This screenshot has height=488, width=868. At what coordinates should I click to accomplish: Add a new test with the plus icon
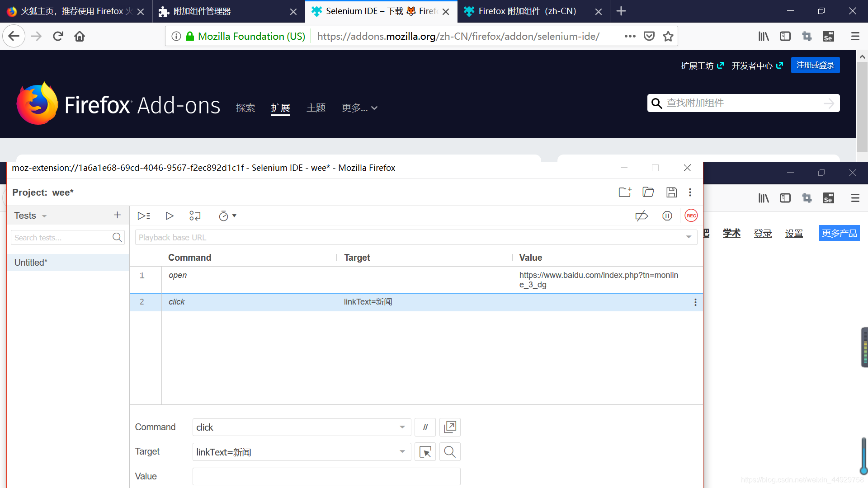(117, 215)
